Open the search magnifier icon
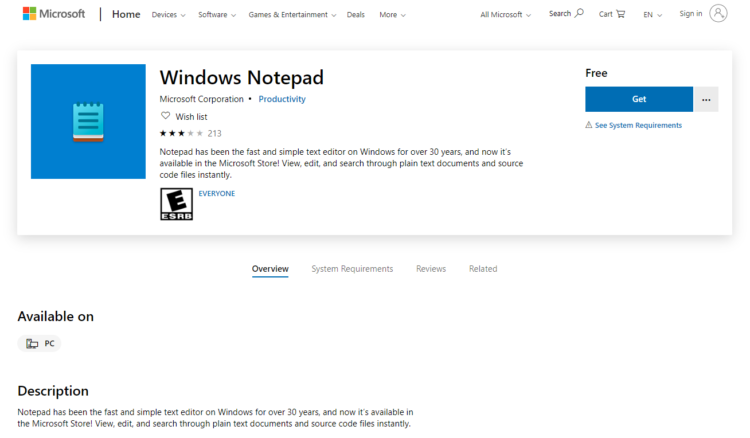Screen dimensions: 750x438 [x=579, y=14]
